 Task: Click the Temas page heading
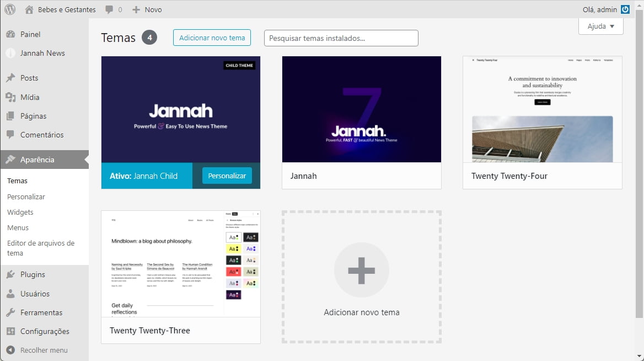tap(119, 38)
